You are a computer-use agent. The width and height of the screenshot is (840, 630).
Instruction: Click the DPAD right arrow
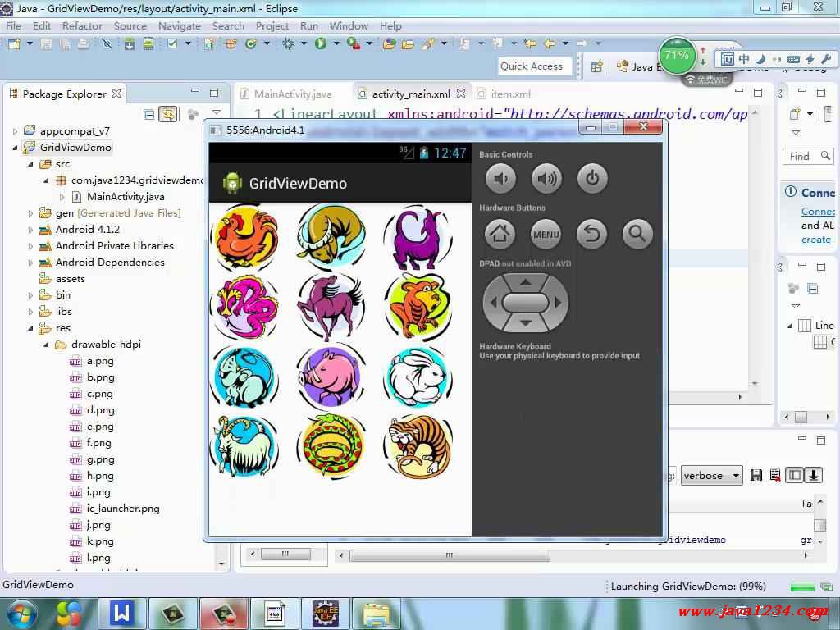[558, 303]
